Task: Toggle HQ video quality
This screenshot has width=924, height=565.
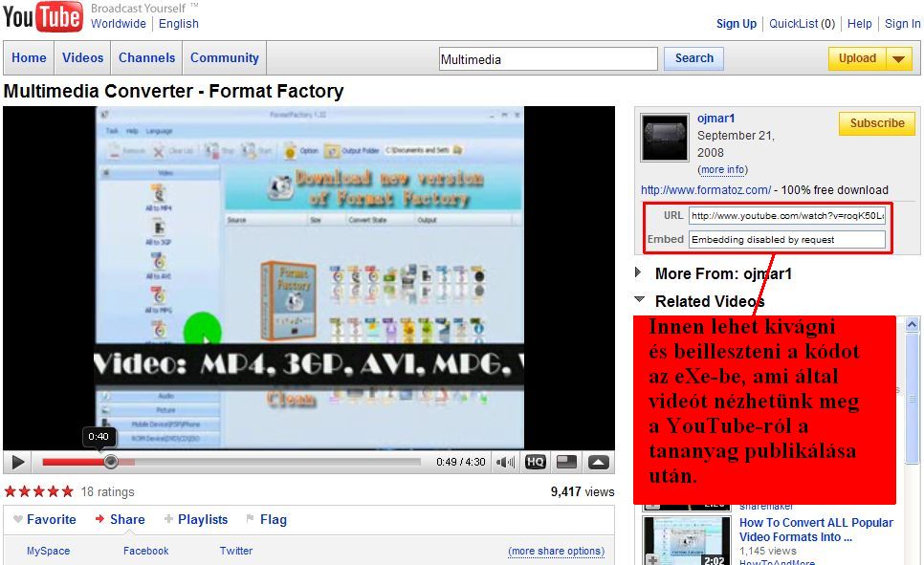Action: [x=535, y=462]
